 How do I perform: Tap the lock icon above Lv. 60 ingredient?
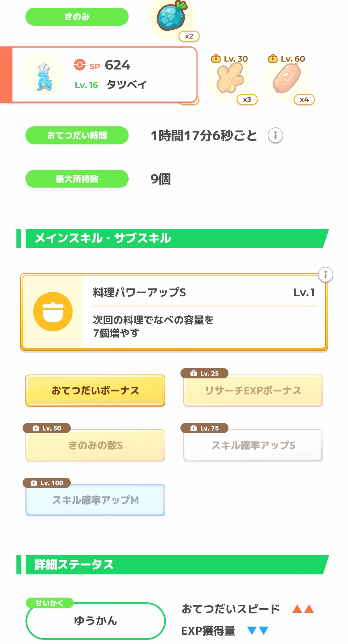click(273, 59)
